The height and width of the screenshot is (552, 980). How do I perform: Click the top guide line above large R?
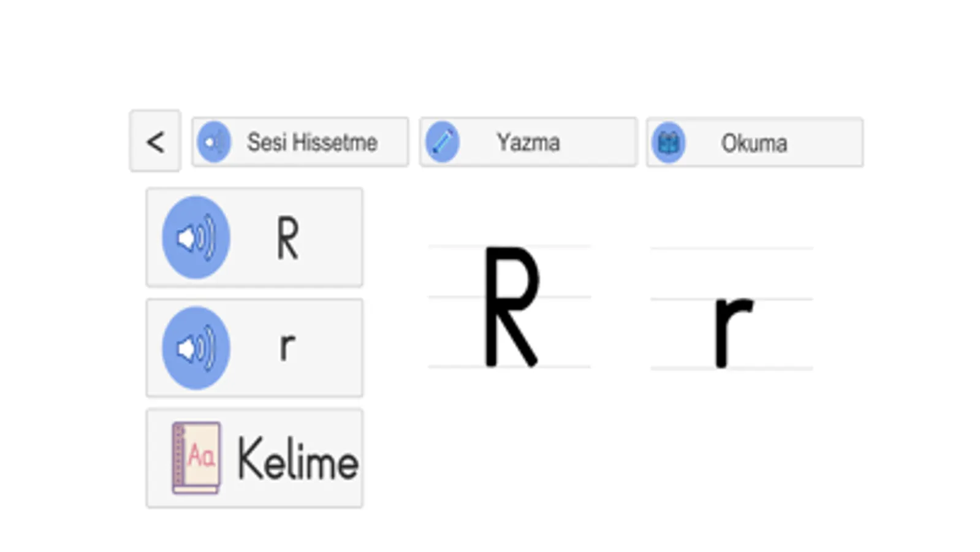(x=454, y=247)
